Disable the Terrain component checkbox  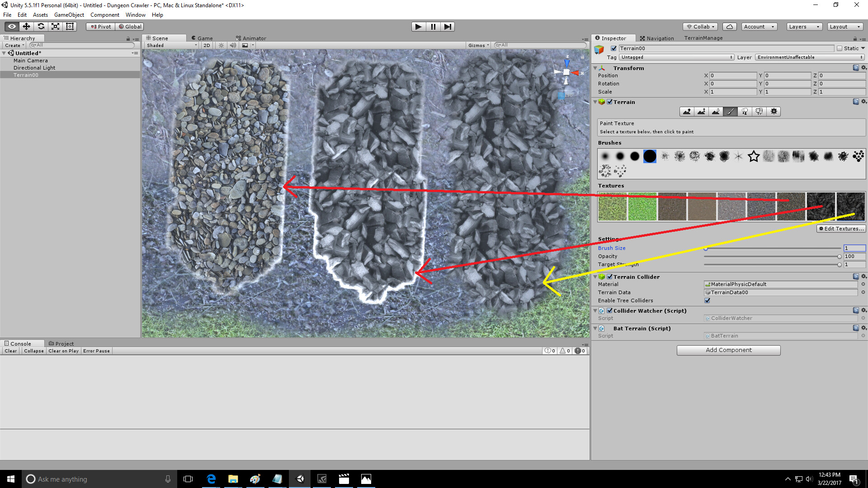tap(610, 102)
